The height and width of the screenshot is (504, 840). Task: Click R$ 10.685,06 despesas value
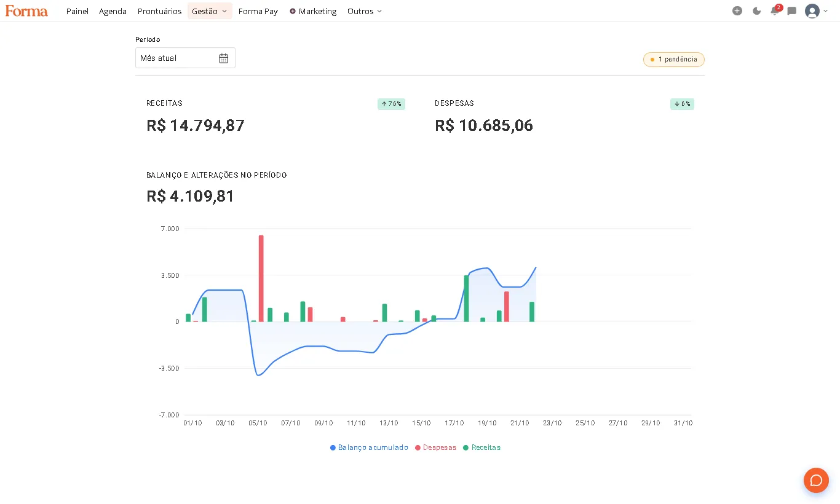click(484, 125)
